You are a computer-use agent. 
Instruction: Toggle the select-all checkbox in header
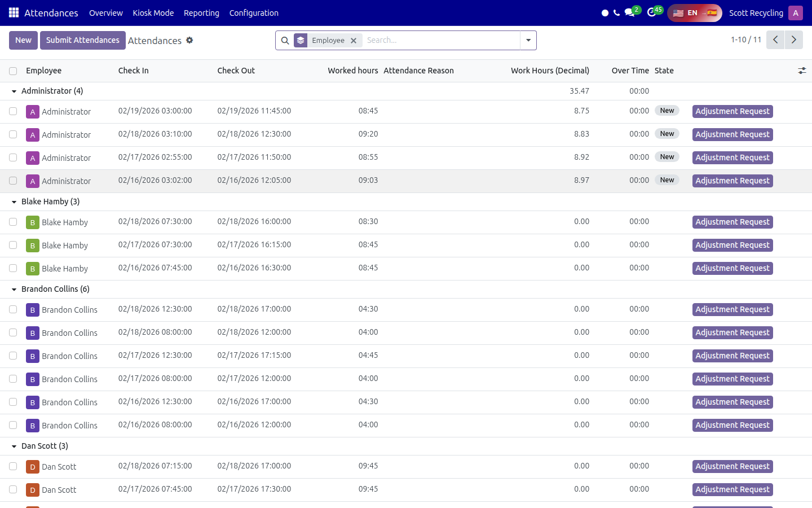[13, 71]
